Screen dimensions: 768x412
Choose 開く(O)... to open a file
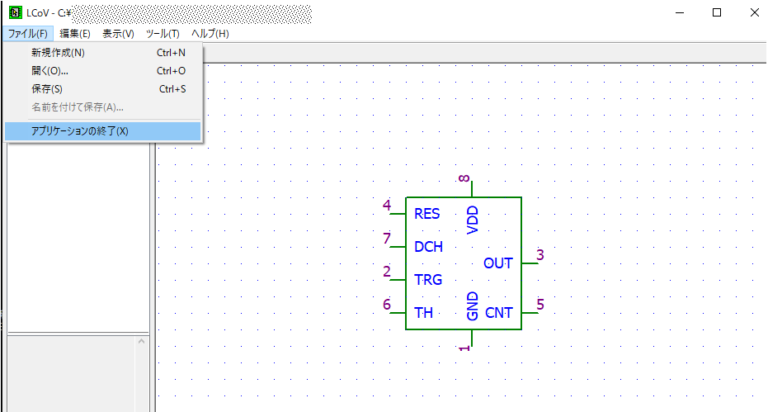(50, 71)
